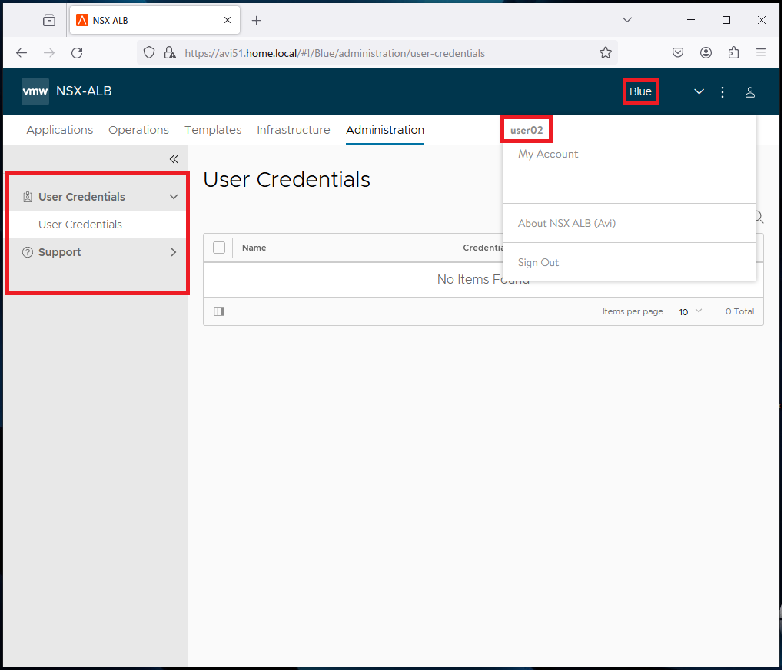Click the vmw logo in the header
Viewport: 784px width, 672px height.
35,91
